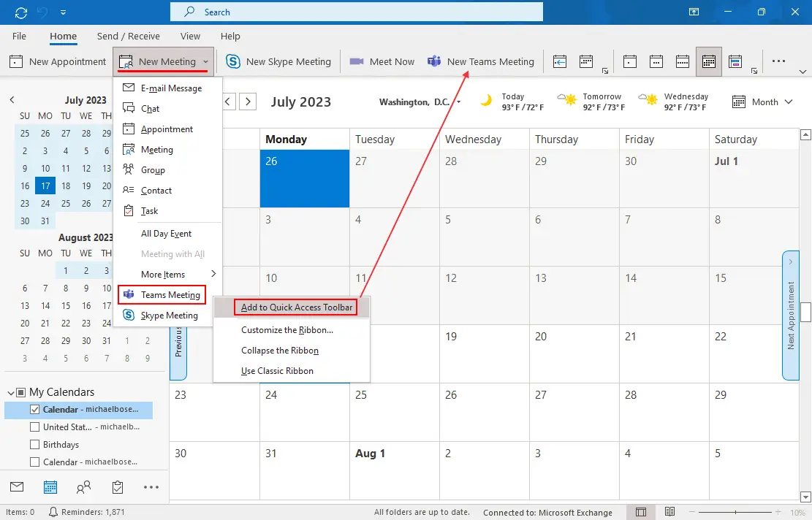Open Customize Quick Access Toolbar arrow

click(63, 12)
